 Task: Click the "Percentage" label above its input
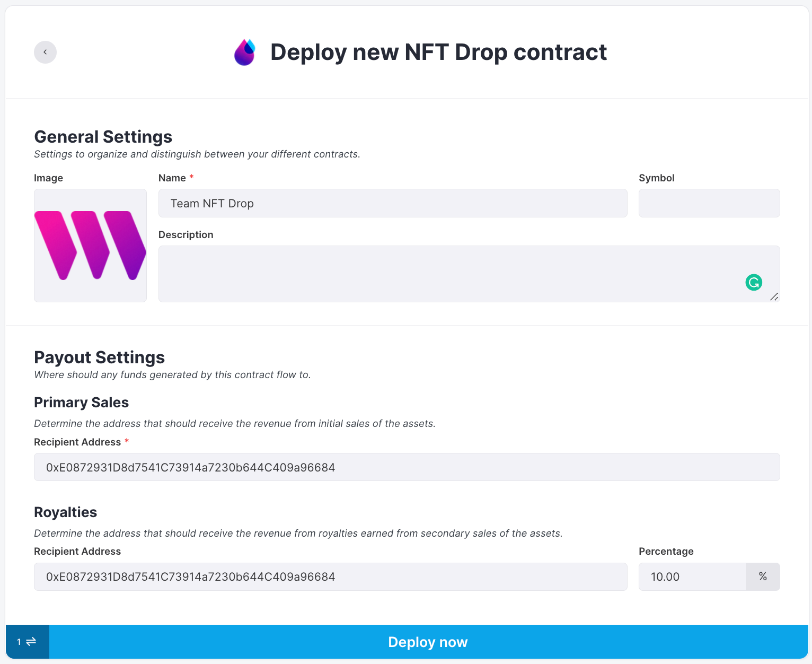[666, 551]
